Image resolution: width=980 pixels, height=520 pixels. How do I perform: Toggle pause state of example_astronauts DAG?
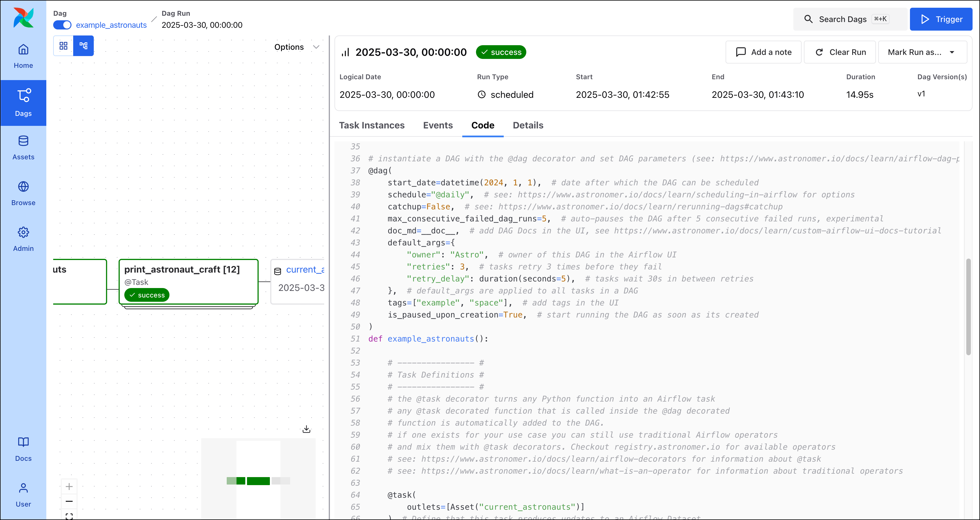[x=62, y=25]
